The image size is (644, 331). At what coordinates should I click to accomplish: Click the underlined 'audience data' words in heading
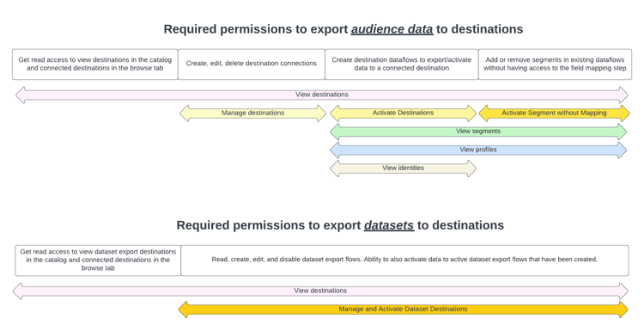click(392, 29)
